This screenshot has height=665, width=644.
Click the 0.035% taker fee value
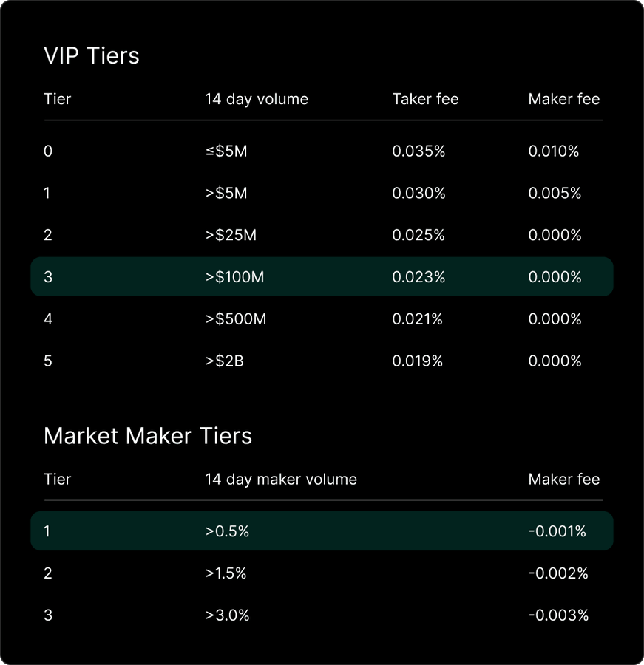pyautogui.click(x=418, y=151)
